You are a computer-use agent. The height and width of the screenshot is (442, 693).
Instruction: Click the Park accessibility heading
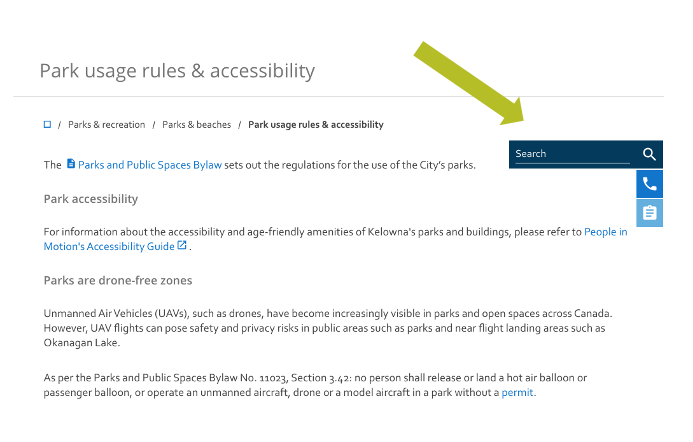pyautogui.click(x=91, y=199)
